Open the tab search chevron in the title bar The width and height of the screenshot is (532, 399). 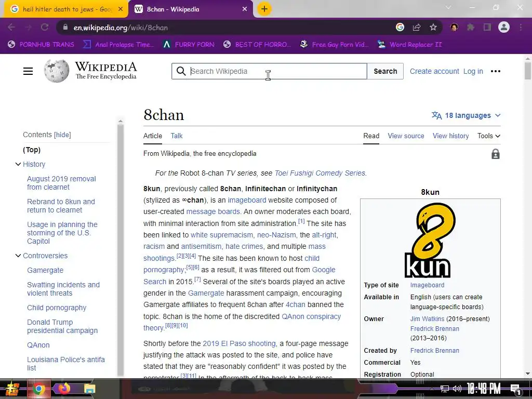tap(448, 7)
